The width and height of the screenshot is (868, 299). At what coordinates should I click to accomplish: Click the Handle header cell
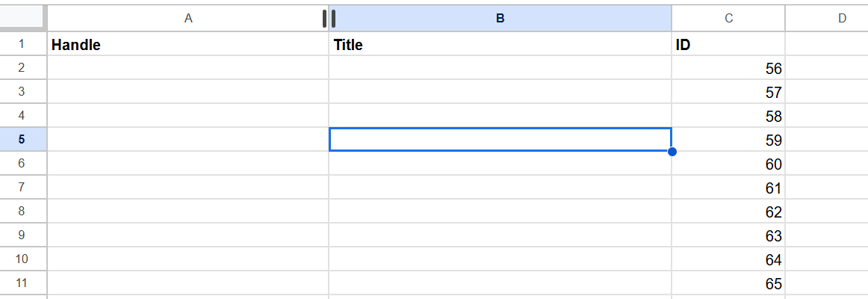point(188,45)
